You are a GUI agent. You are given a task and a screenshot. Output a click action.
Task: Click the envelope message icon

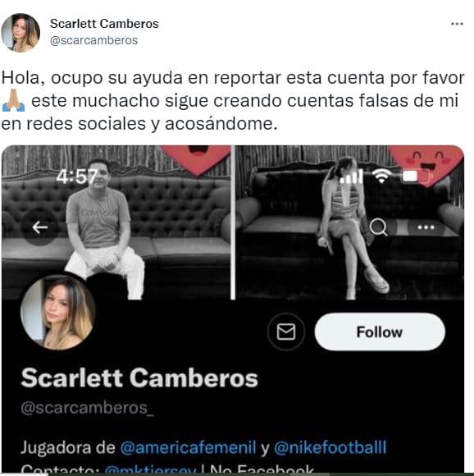pos(286,332)
